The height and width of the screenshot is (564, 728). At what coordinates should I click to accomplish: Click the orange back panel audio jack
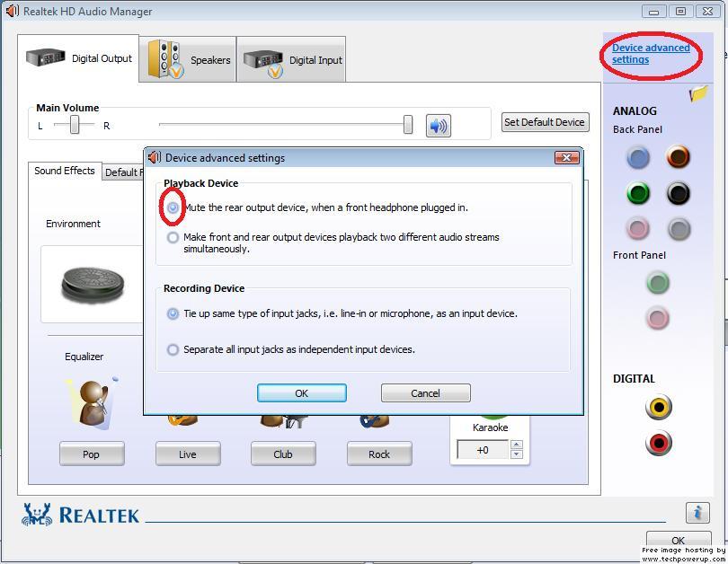tap(679, 157)
